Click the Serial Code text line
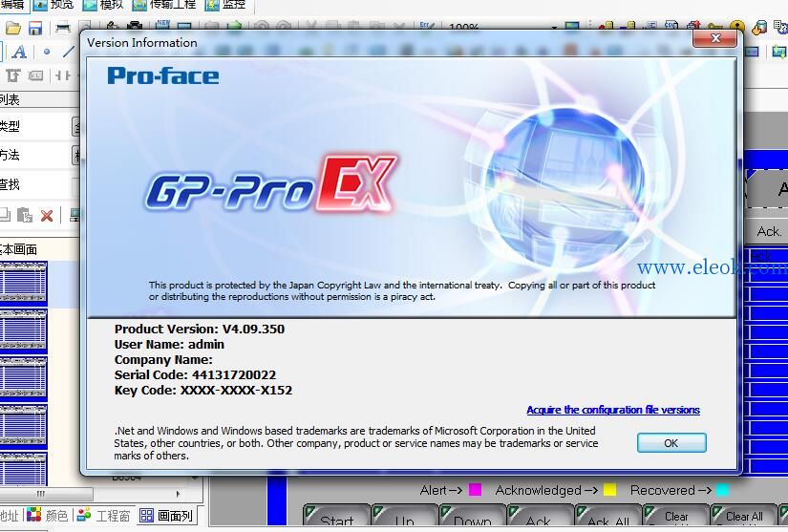This screenshot has width=788, height=532. click(x=195, y=374)
